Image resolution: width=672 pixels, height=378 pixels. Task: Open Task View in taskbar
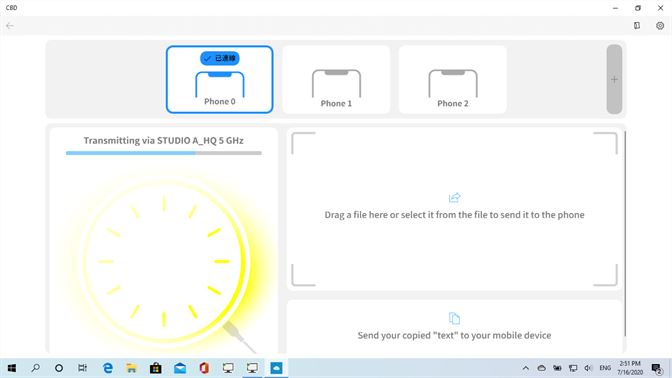tap(83, 368)
